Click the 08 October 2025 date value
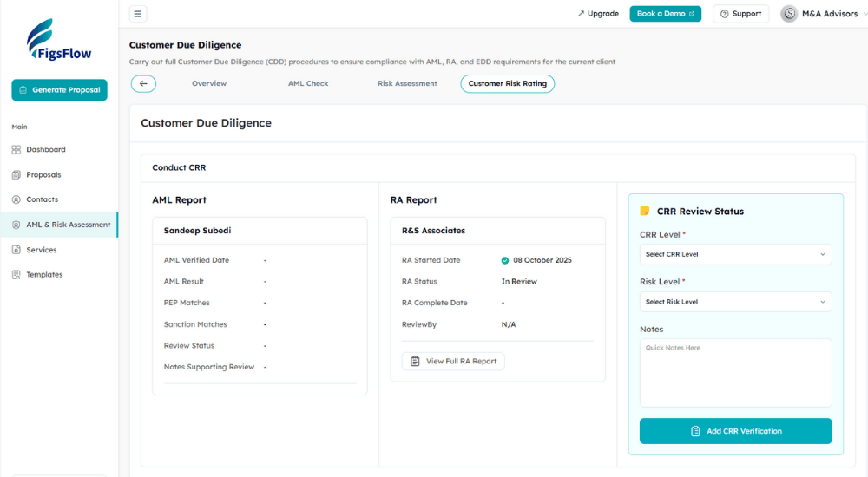Viewport: 868px width, 477px height. (x=542, y=260)
